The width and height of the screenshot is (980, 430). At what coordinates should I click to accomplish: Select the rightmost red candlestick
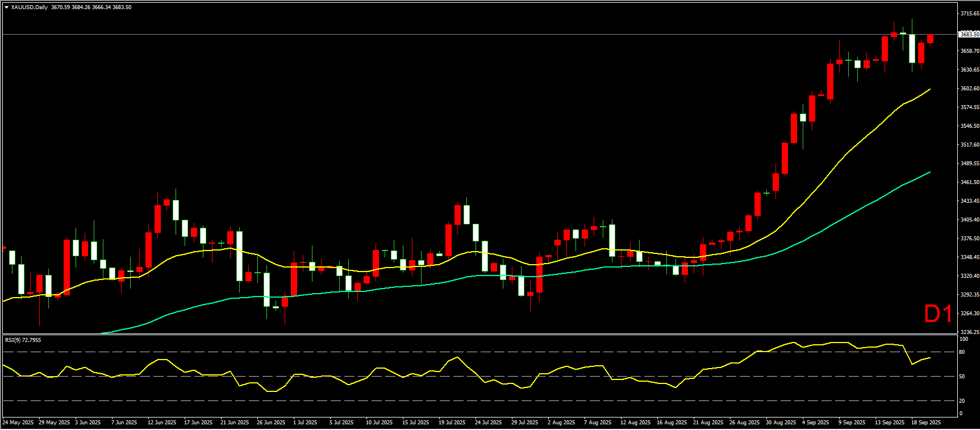point(930,39)
